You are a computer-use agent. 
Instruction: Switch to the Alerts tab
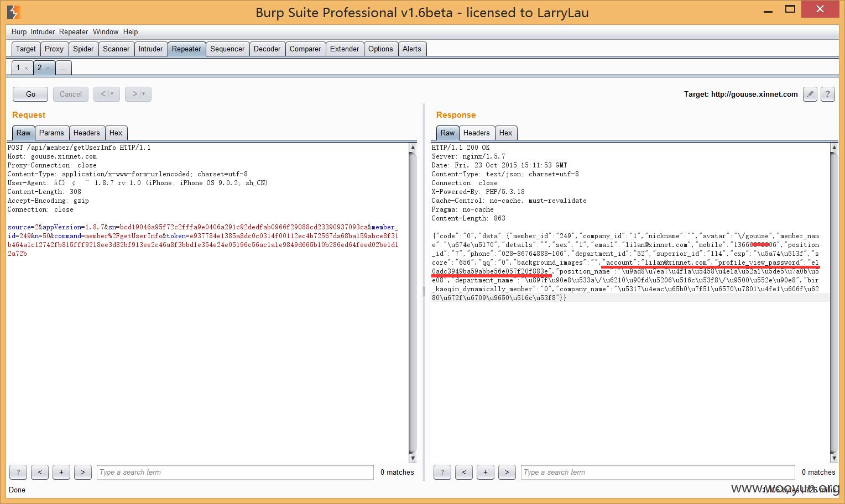point(412,49)
